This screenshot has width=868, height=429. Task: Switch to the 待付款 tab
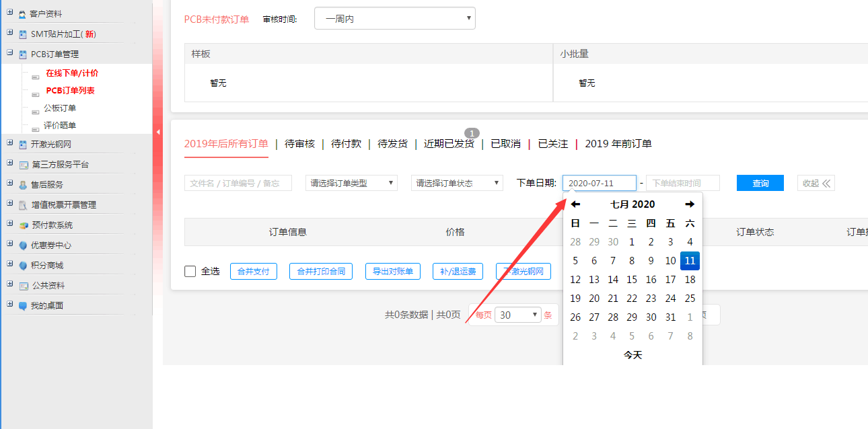coord(346,144)
